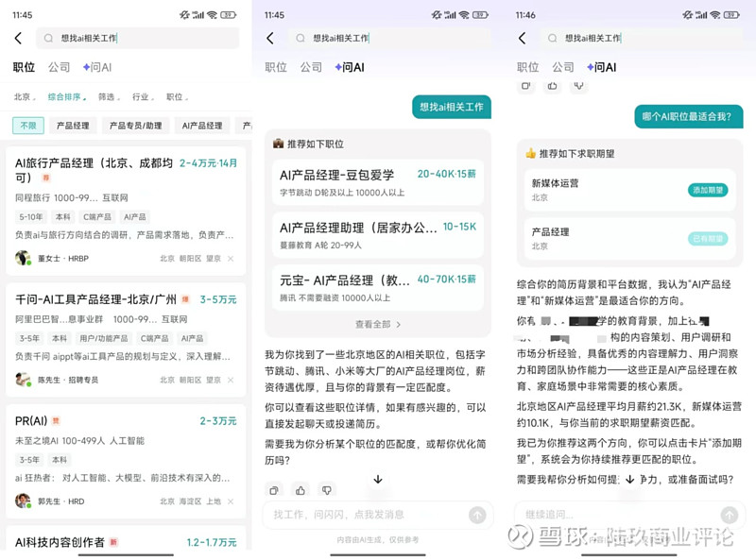The image size is (756, 560).
Task: Dismiss the PR(AI) job card
Action: 231,501
